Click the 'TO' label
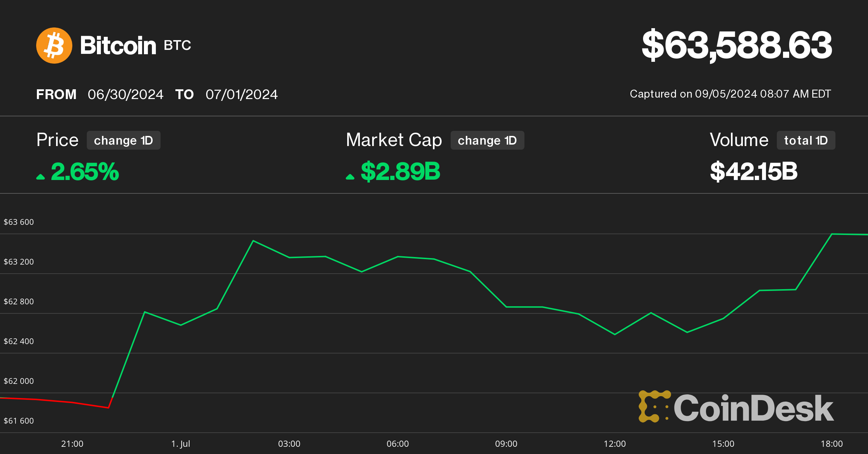This screenshot has height=454, width=868. (x=184, y=95)
